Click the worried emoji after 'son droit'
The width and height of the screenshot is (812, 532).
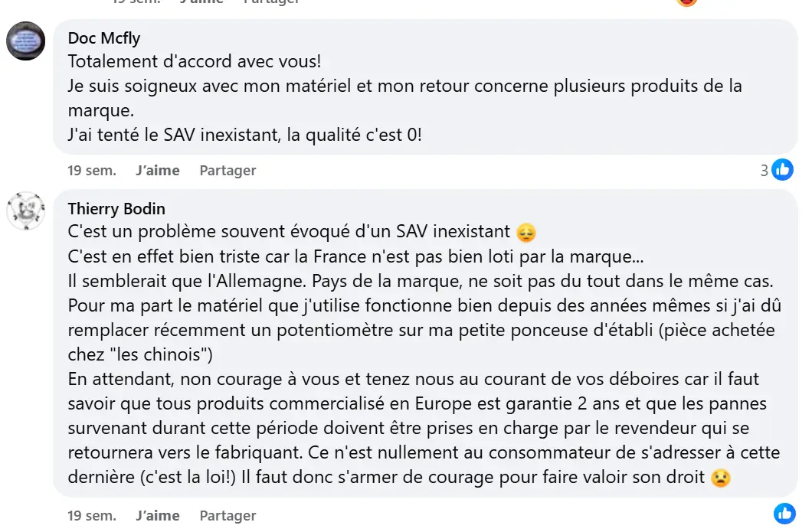[x=720, y=478]
